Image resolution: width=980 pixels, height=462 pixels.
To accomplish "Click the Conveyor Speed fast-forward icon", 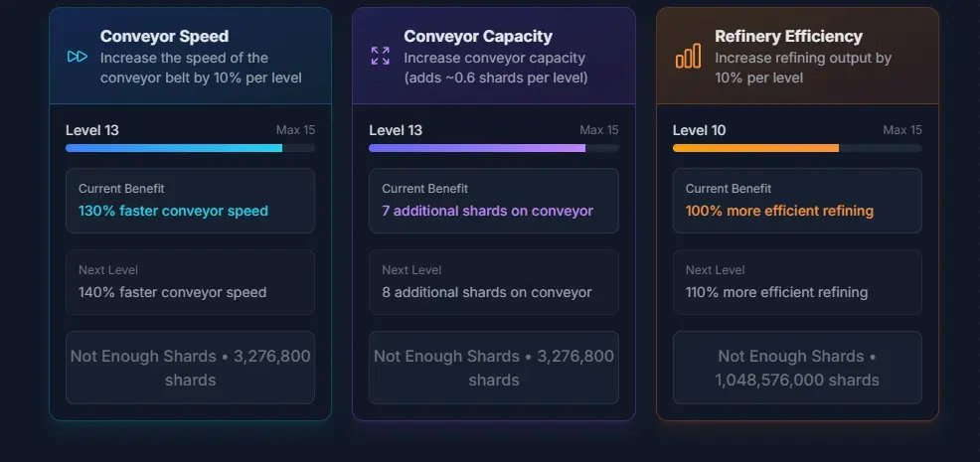I will pyautogui.click(x=78, y=57).
